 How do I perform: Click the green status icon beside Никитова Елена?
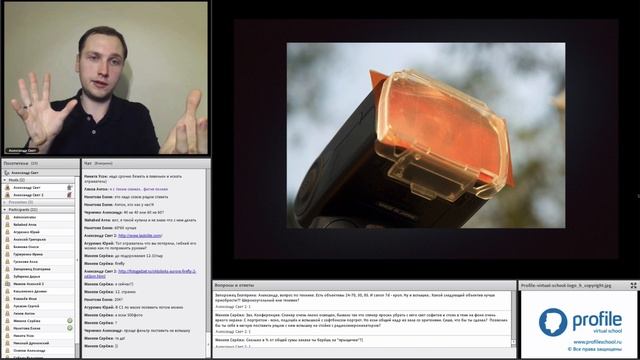70,328
